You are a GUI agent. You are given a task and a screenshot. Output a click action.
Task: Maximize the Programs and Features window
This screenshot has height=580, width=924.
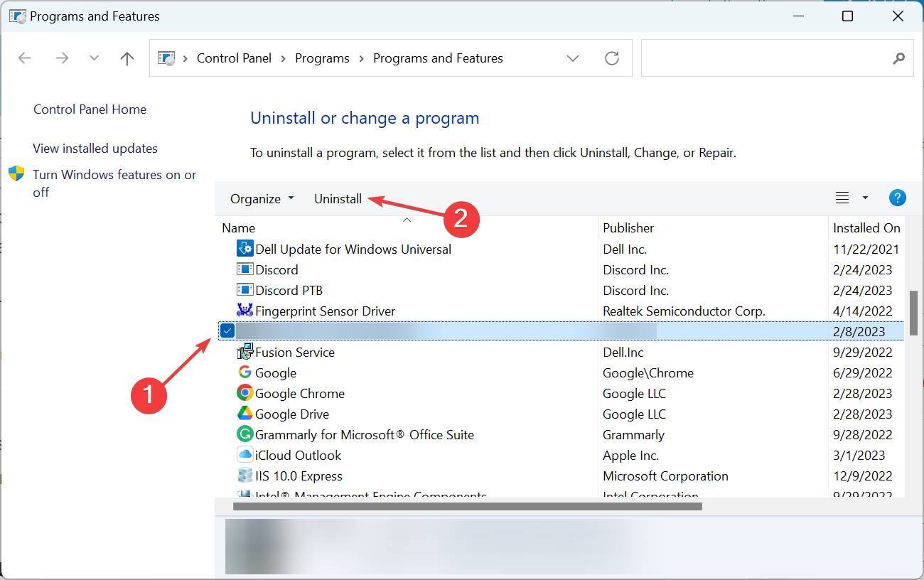click(x=847, y=16)
